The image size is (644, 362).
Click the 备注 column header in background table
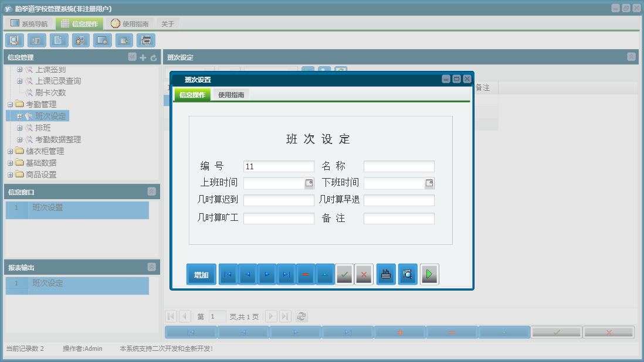(483, 87)
